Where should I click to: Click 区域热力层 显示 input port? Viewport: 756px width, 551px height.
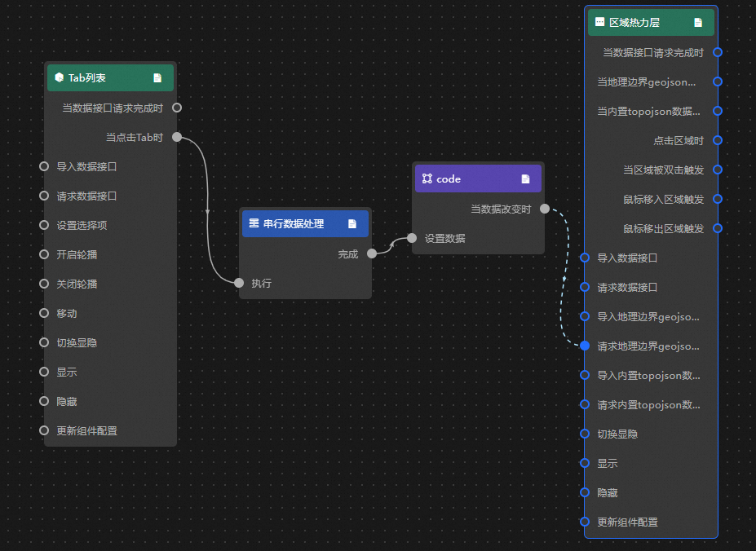pos(585,463)
